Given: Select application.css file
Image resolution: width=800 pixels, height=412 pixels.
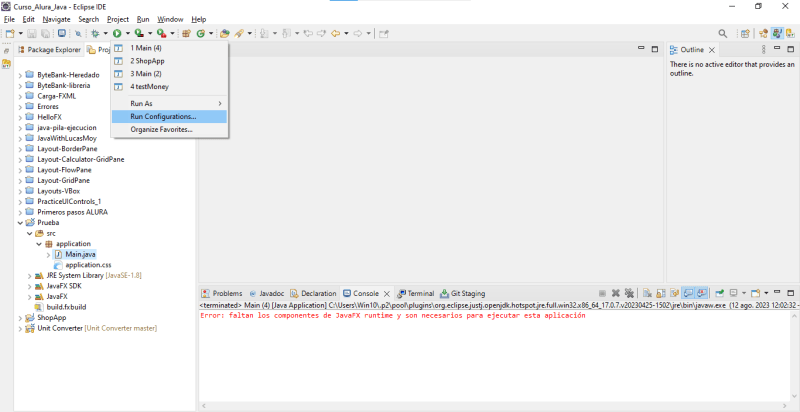Looking at the screenshot, I should pos(83,265).
